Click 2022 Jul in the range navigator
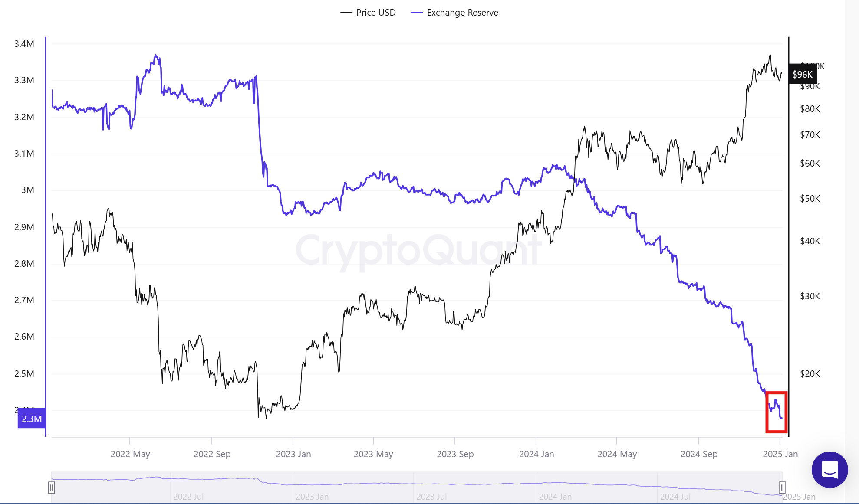 [188, 497]
